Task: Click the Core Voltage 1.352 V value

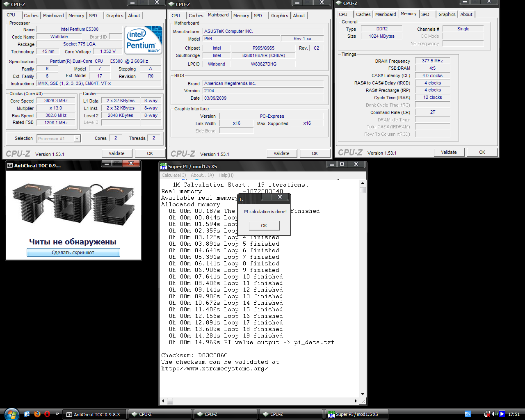Action: (108, 52)
